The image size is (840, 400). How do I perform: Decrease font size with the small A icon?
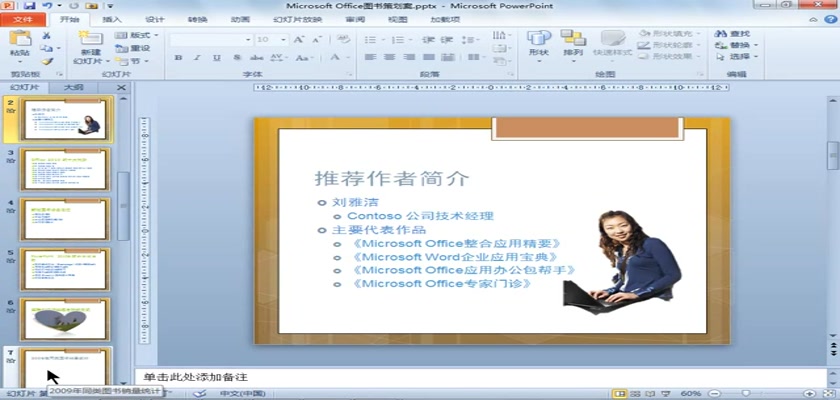click(x=316, y=40)
